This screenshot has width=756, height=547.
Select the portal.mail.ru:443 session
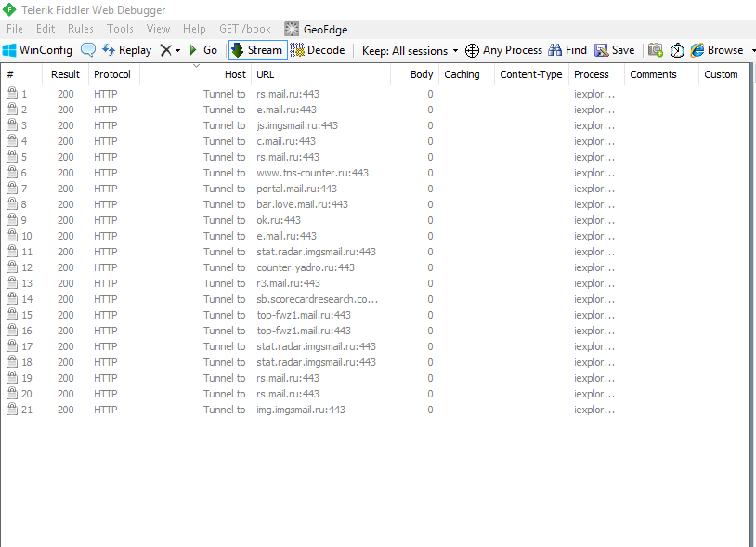point(375,189)
